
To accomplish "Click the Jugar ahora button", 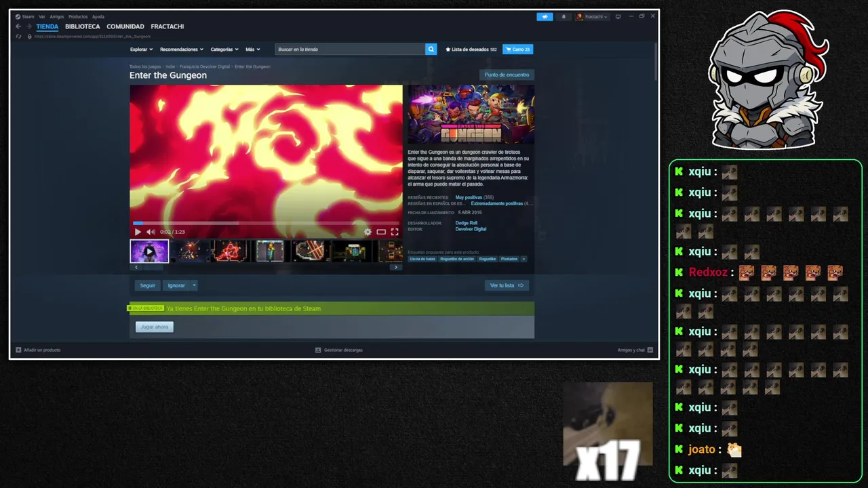I will click(x=155, y=327).
